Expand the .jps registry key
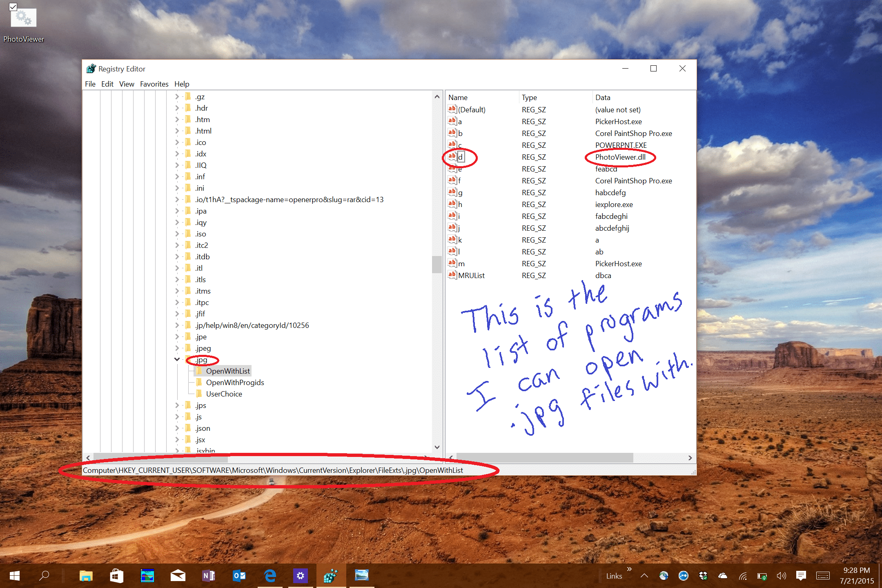The height and width of the screenshot is (588, 882). 177,405
